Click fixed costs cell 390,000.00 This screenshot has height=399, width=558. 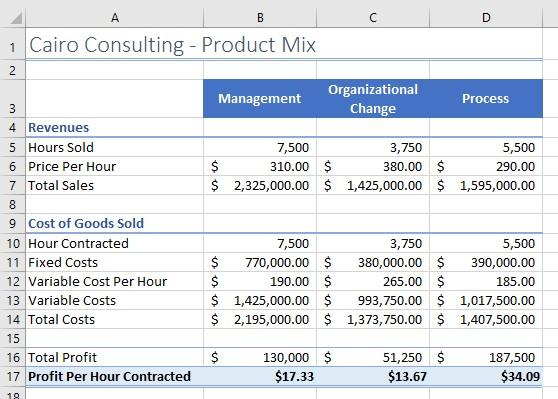[x=486, y=262]
